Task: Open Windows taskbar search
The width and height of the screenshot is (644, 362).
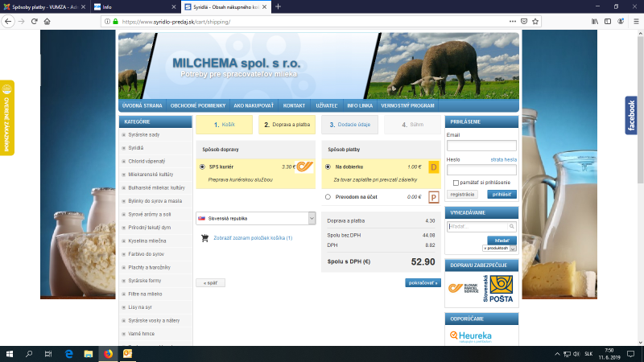Action: tap(29, 354)
